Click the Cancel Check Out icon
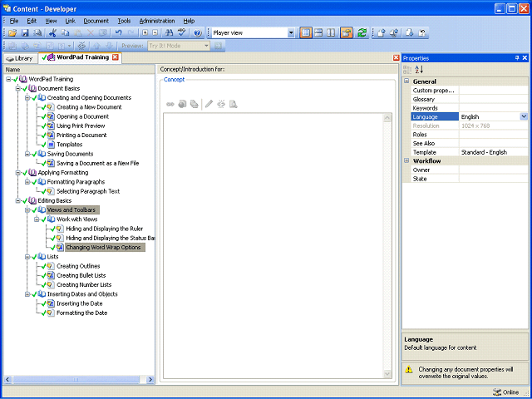 pos(422,33)
